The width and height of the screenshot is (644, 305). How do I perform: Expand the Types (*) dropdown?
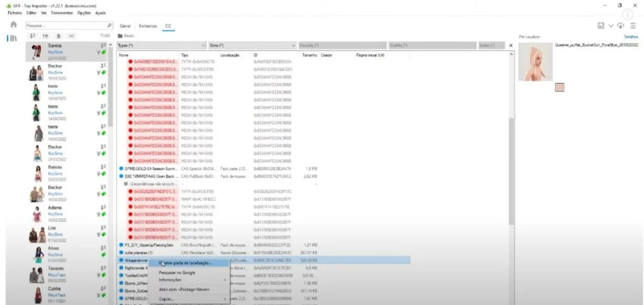tap(162, 45)
